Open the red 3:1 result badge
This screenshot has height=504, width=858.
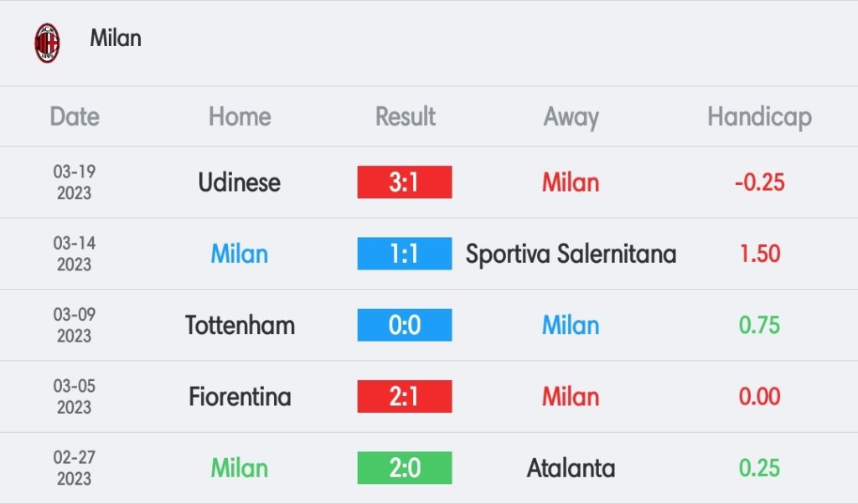coord(405,182)
